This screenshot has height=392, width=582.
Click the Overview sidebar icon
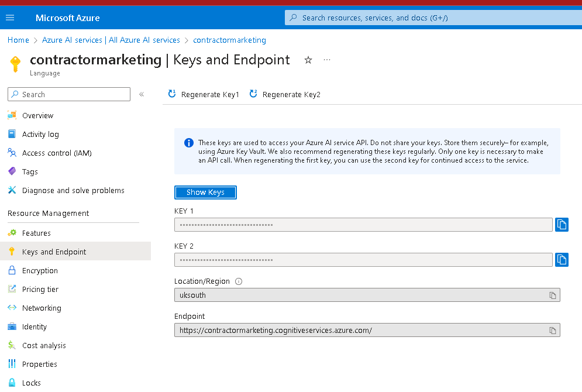tap(12, 115)
